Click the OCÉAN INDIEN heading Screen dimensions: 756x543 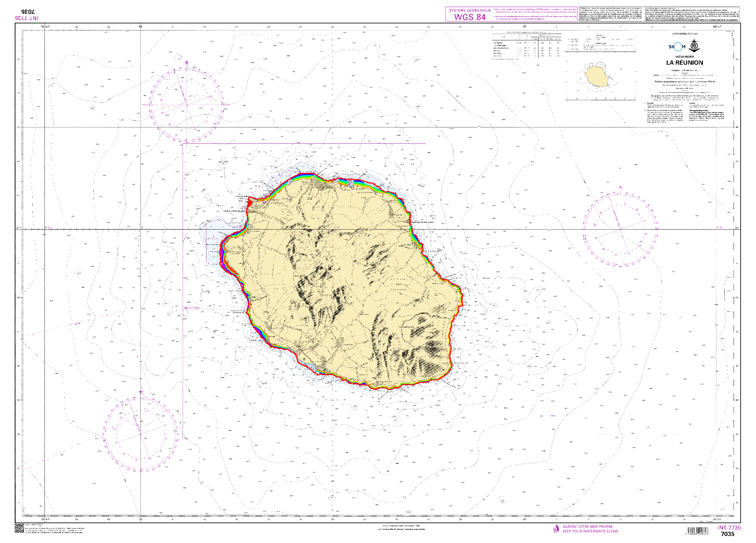click(684, 57)
